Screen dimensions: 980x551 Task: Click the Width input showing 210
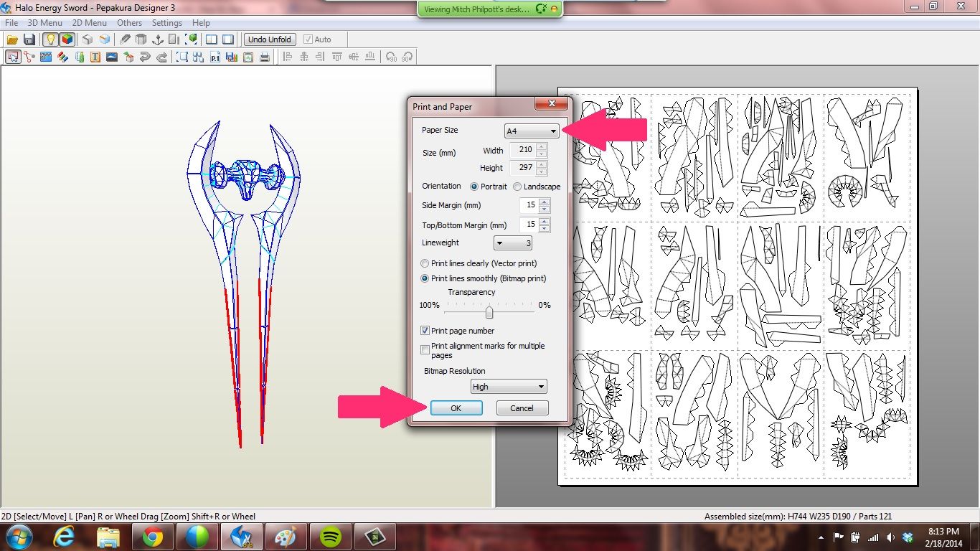[525, 150]
